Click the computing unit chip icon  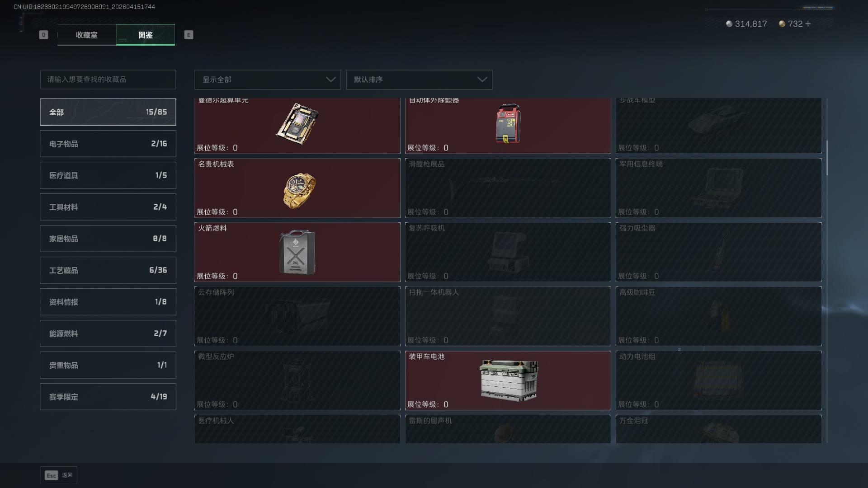[x=298, y=123]
